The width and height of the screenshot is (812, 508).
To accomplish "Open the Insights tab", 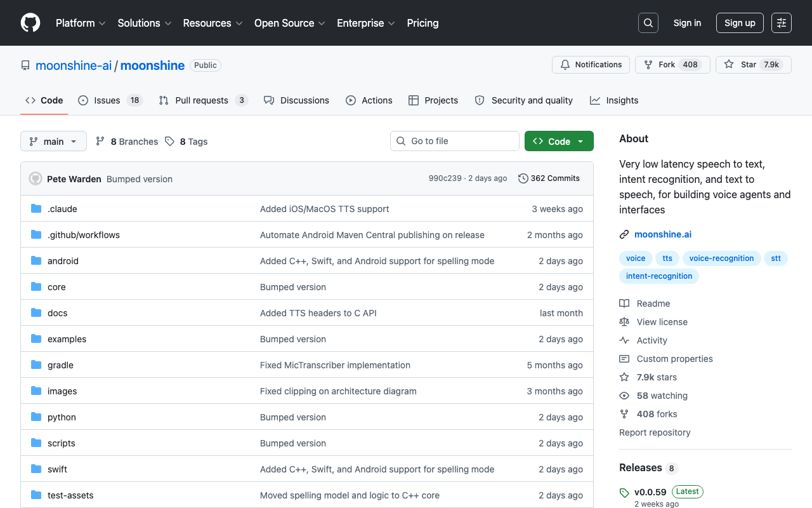I will tap(614, 100).
